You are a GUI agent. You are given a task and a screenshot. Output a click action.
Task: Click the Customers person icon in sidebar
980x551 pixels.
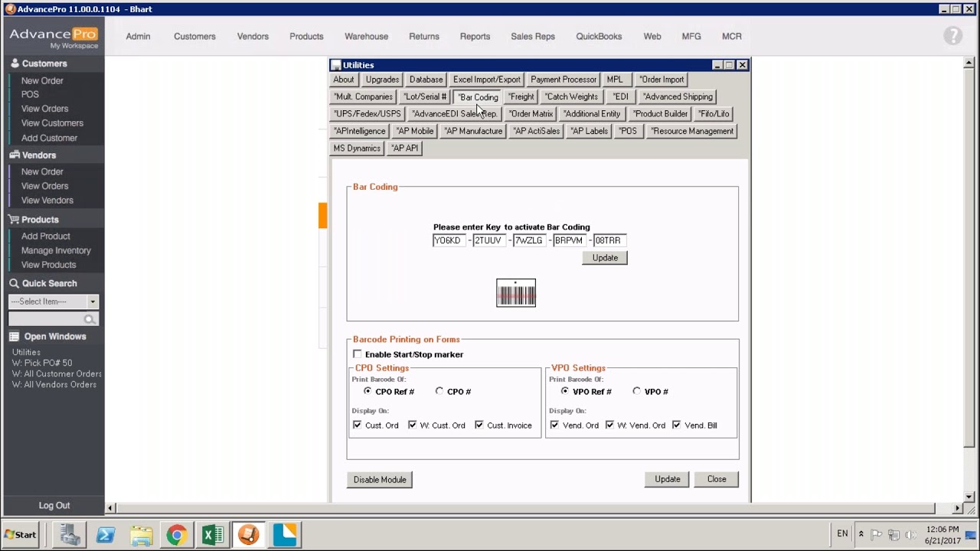pyautogui.click(x=14, y=64)
